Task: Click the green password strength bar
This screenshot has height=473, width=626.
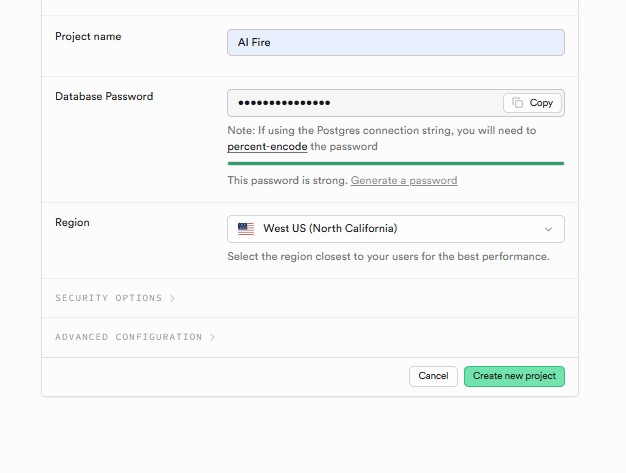Action: coord(396,163)
